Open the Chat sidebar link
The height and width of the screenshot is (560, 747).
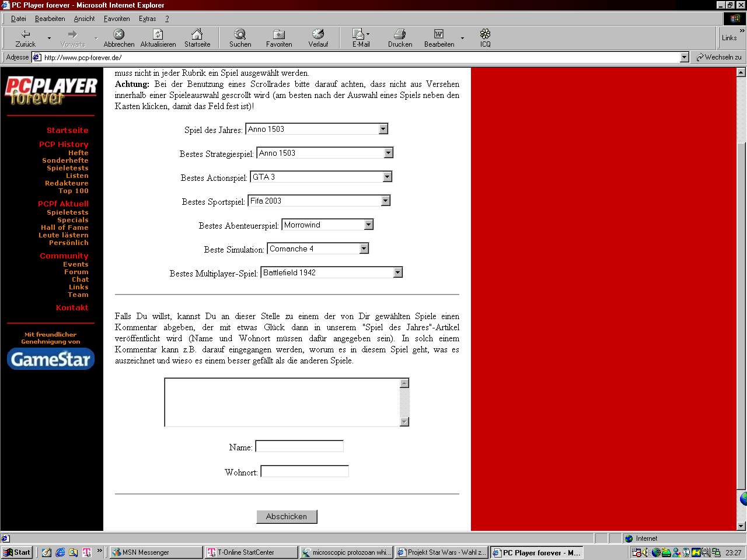(x=81, y=279)
